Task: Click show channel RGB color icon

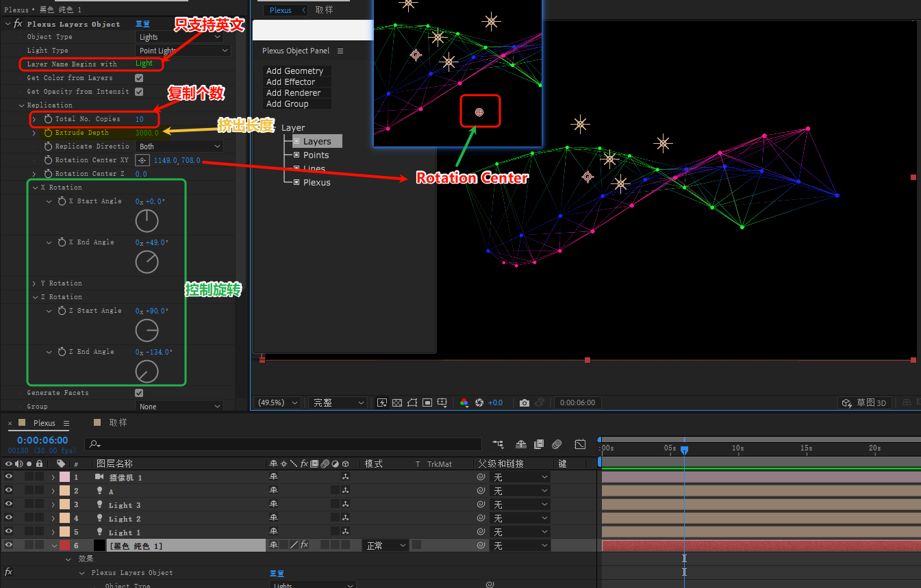Action: pos(464,402)
